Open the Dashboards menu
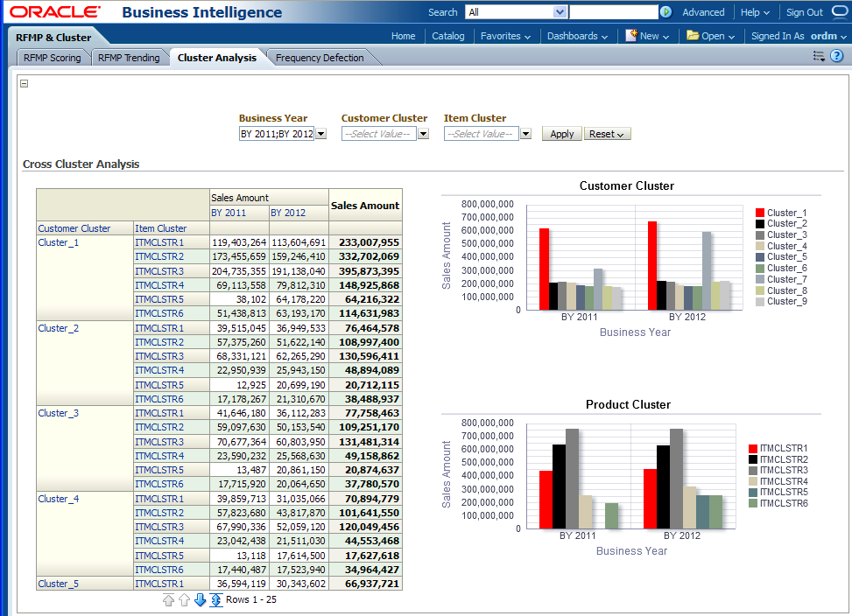This screenshot has height=616, width=852. (577, 36)
